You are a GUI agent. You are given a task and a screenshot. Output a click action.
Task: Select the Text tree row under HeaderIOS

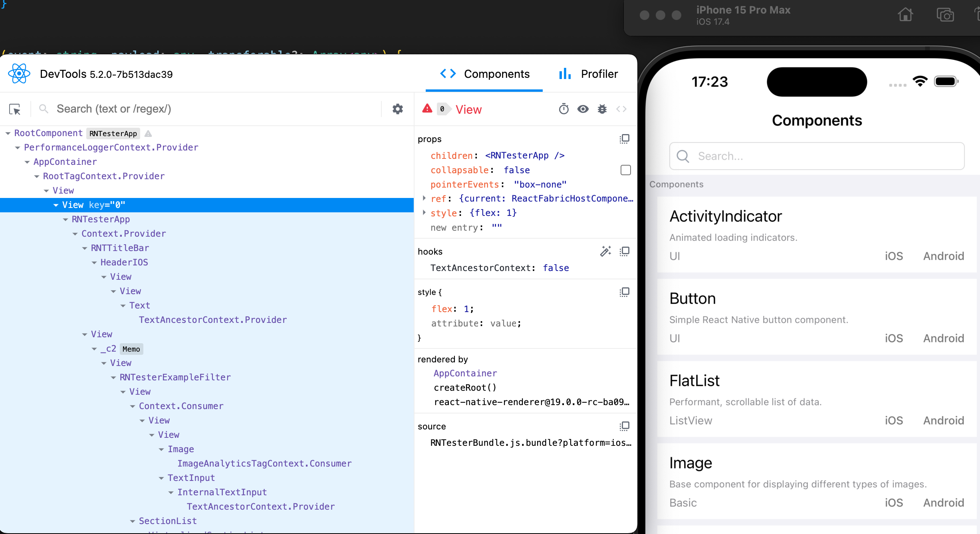pos(207,306)
